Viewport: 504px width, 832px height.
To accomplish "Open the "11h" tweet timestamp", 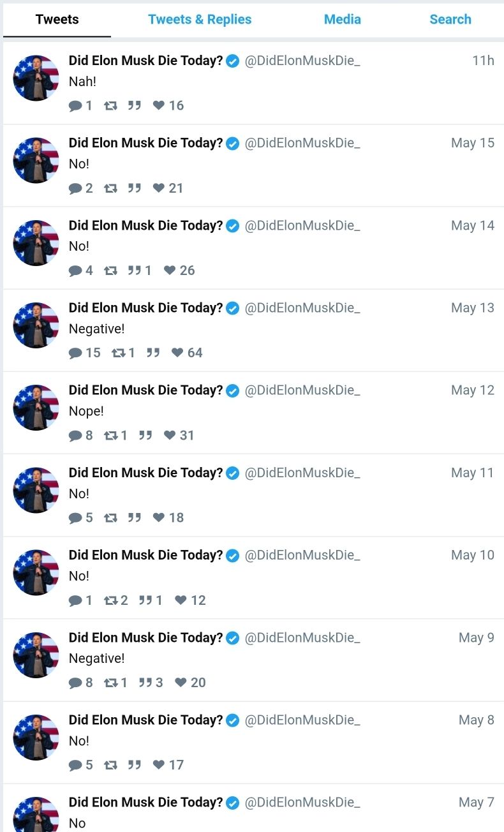I will pos(483,61).
